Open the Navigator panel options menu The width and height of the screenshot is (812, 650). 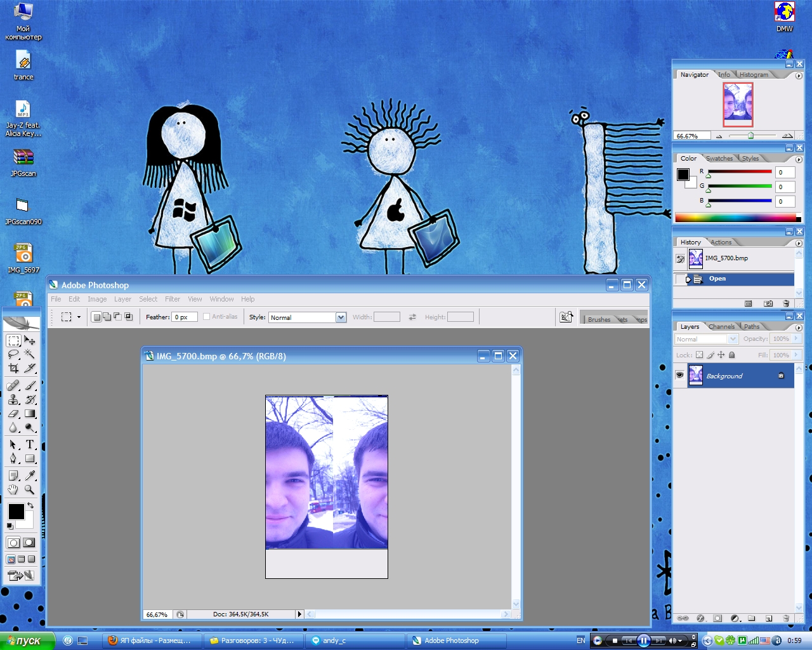pyautogui.click(x=799, y=76)
